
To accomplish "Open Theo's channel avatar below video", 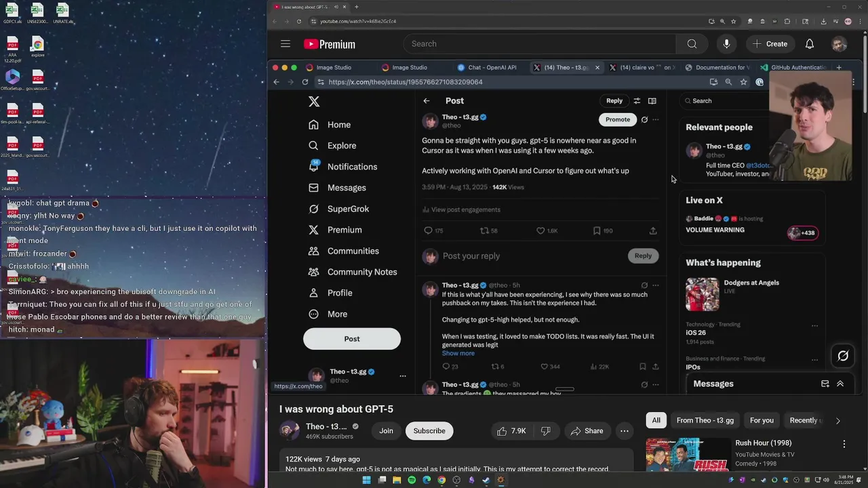I will coord(290,431).
